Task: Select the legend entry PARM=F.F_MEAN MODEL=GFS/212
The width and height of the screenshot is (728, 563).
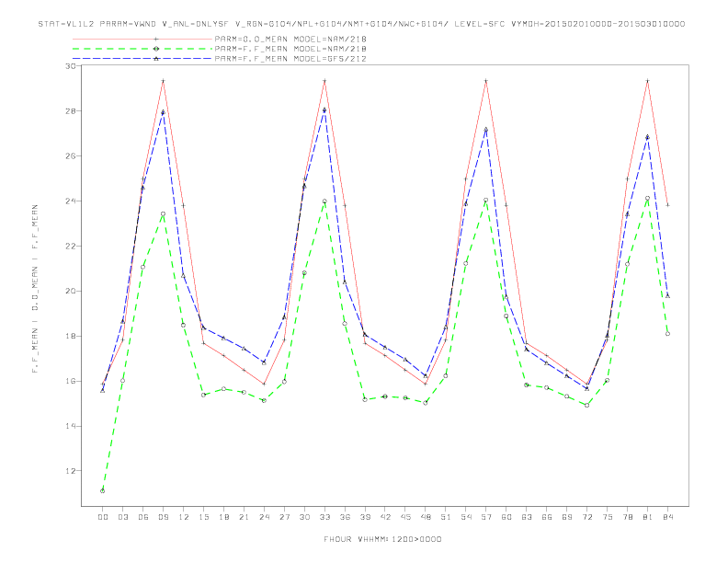Action: 290,59
